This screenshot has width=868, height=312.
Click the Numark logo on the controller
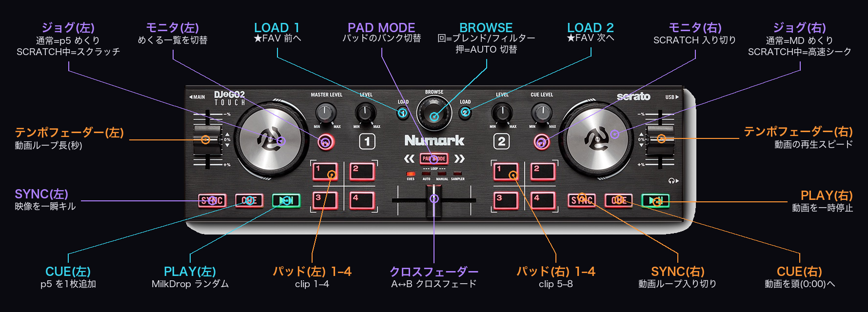coord(434,141)
